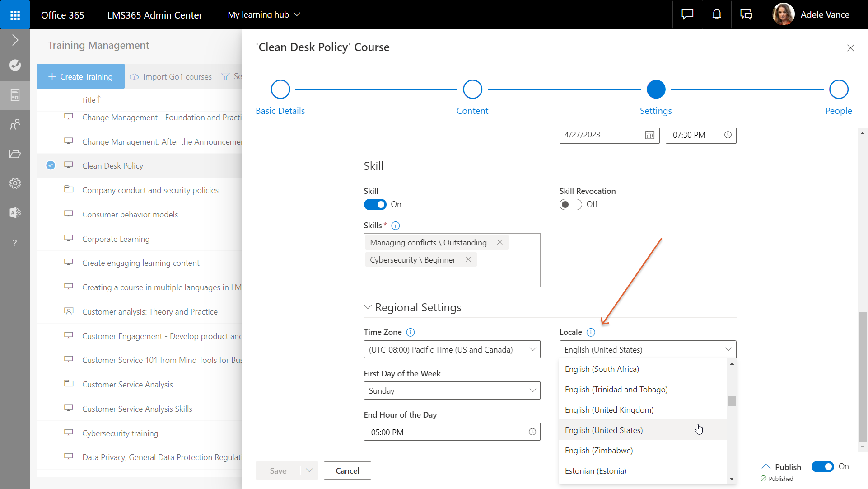This screenshot has width=868, height=489.
Task: Click the locale list scrollbar thumb
Action: point(732,401)
